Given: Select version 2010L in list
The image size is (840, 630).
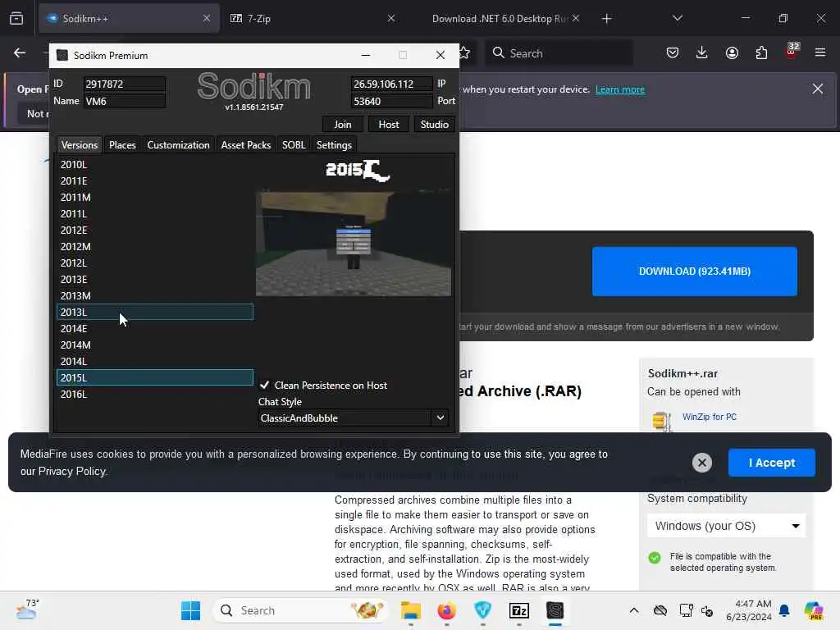Looking at the screenshot, I should coord(155,164).
